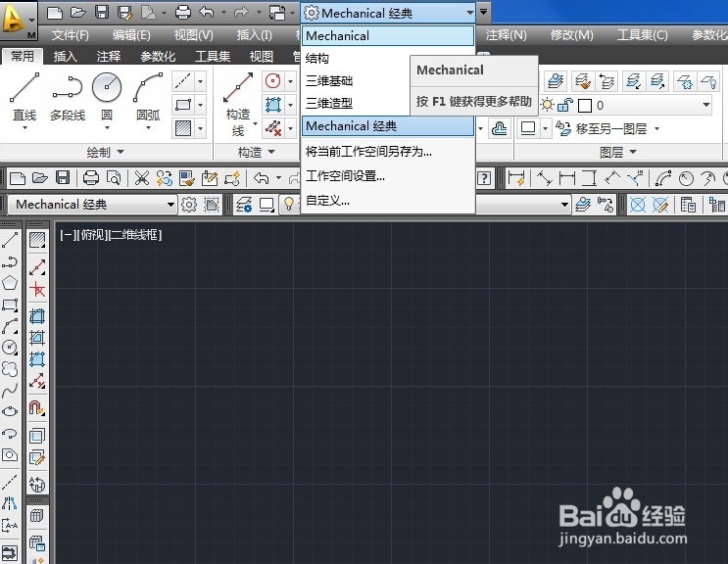This screenshot has width=728, height=564.
Task: Select the polygon tool in left toolbar
Action: click(x=10, y=283)
